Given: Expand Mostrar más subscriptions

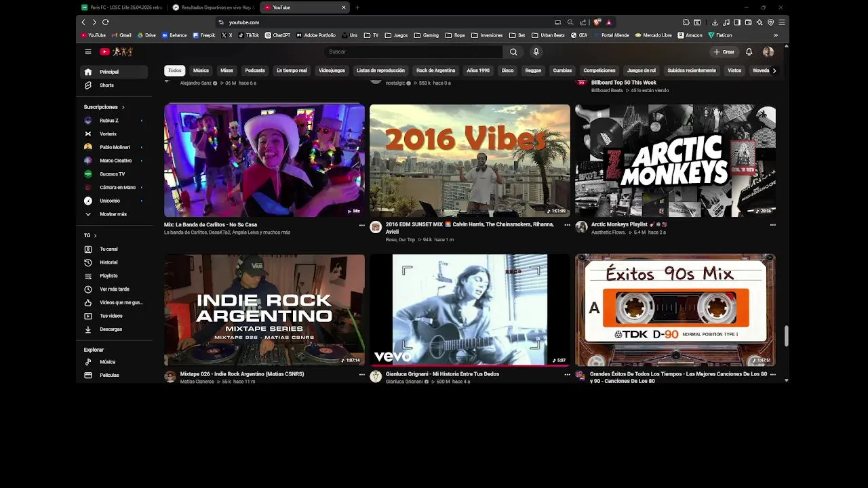Looking at the screenshot, I should 114,214.
